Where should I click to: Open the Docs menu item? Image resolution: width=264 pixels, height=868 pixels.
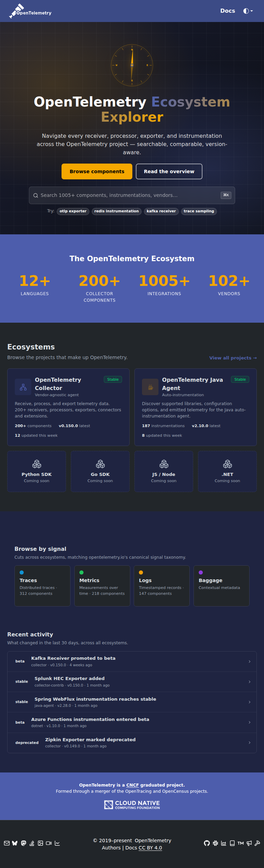click(228, 11)
